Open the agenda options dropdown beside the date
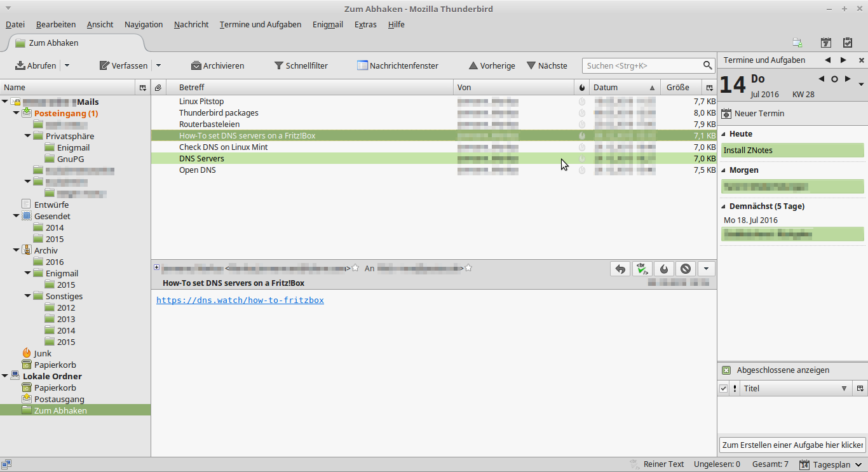 [861, 84]
